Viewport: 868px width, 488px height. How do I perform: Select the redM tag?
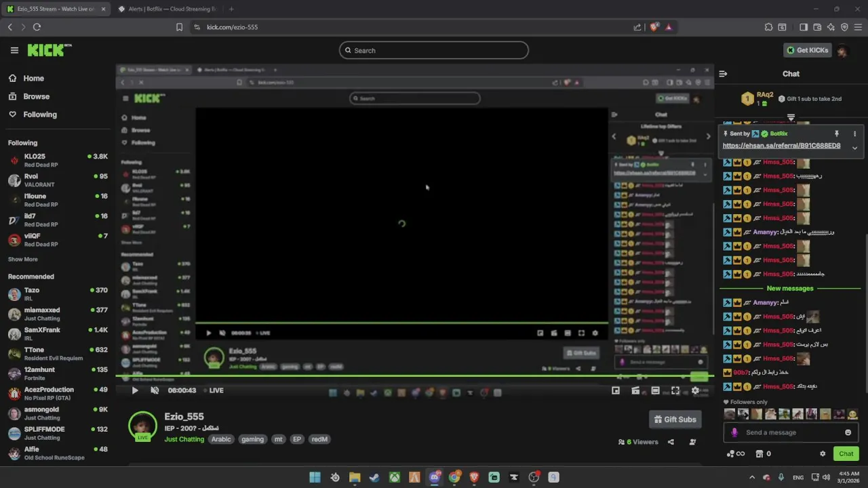click(x=319, y=439)
